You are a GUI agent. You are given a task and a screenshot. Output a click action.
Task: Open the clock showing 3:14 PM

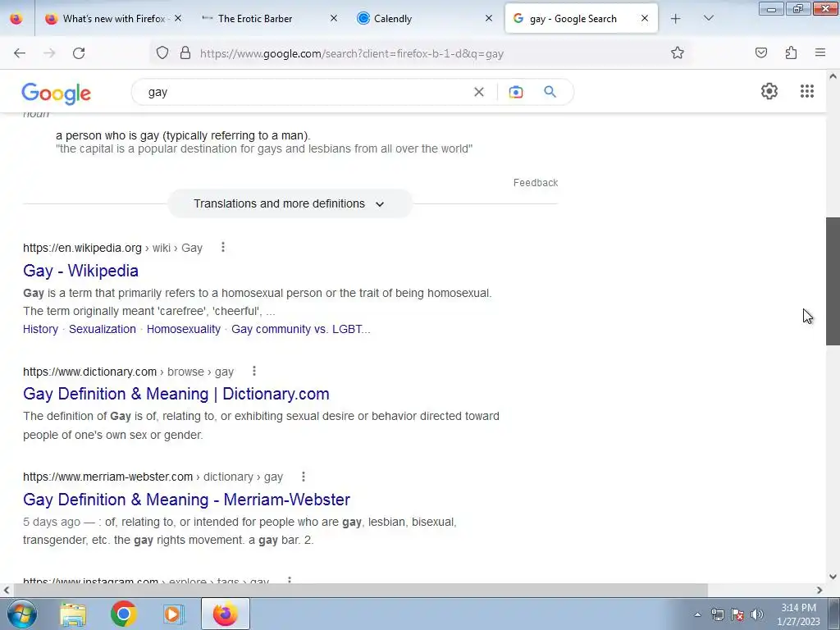pyautogui.click(x=798, y=614)
